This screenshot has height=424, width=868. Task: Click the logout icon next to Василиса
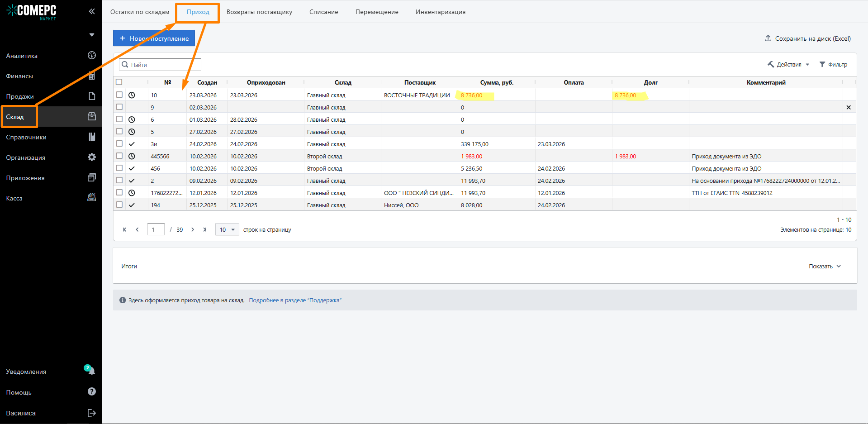tap(92, 413)
